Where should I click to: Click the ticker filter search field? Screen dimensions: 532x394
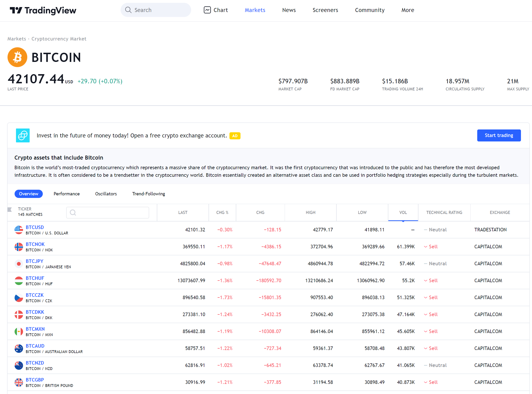(x=108, y=213)
